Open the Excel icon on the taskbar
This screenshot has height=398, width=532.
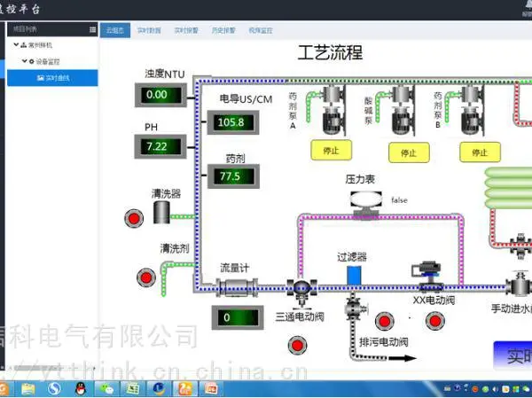pyautogui.click(x=133, y=389)
